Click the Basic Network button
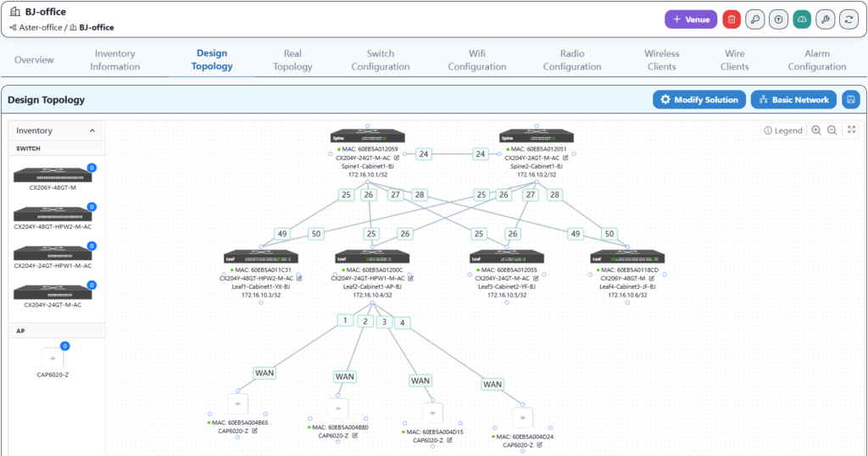The image size is (868, 456). pyautogui.click(x=794, y=99)
